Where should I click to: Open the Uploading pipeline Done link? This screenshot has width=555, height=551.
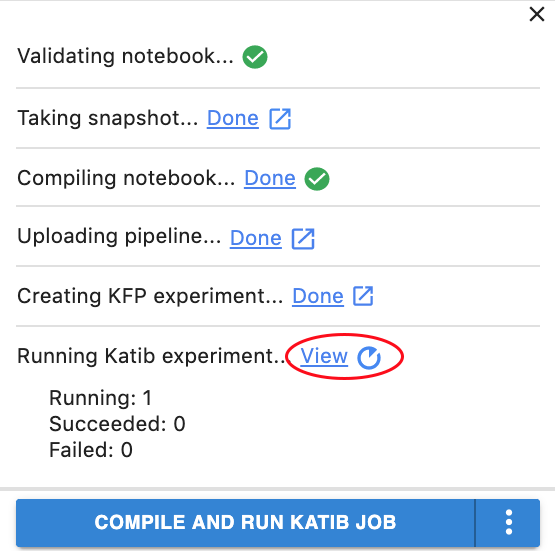pos(256,238)
